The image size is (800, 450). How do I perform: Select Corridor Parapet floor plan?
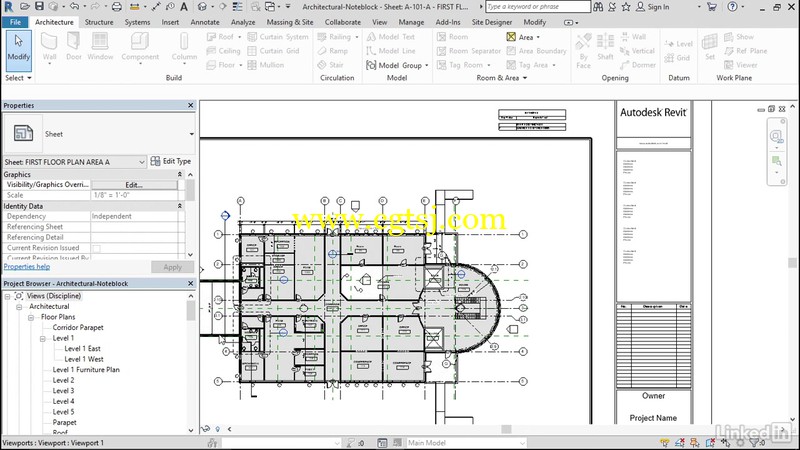(x=78, y=328)
